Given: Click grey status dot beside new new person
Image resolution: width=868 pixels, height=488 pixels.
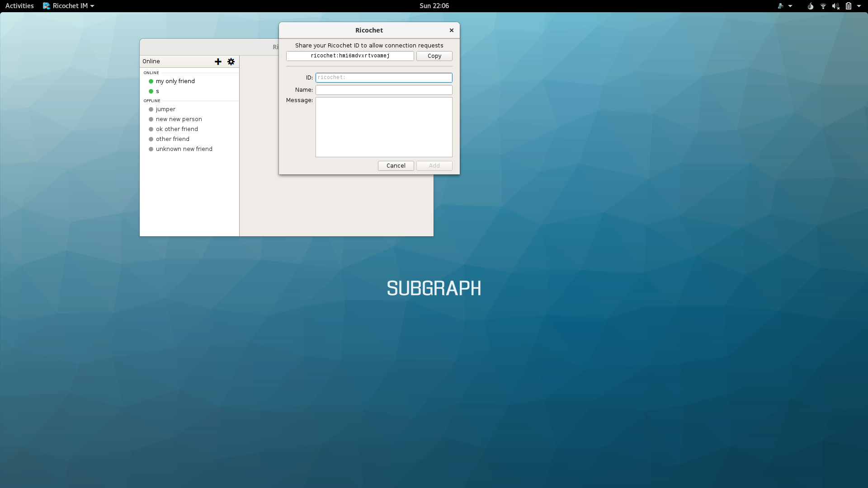Looking at the screenshot, I should tap(151, 119).
